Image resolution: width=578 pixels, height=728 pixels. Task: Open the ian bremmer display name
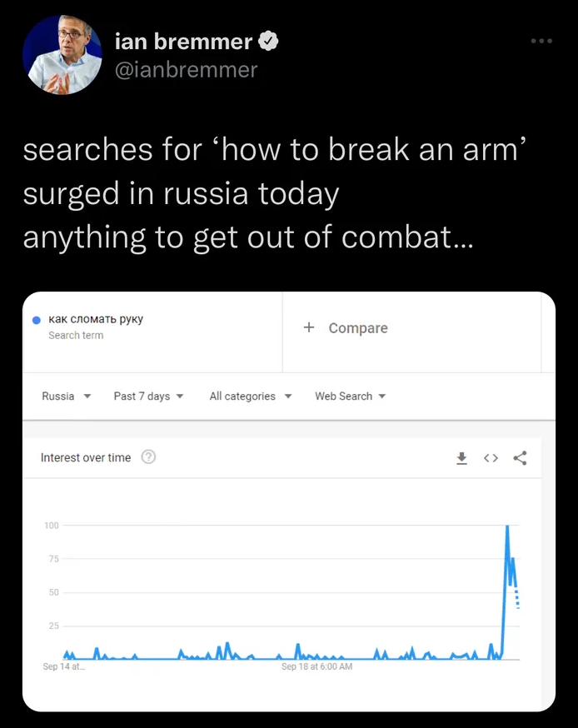[183, 41]
